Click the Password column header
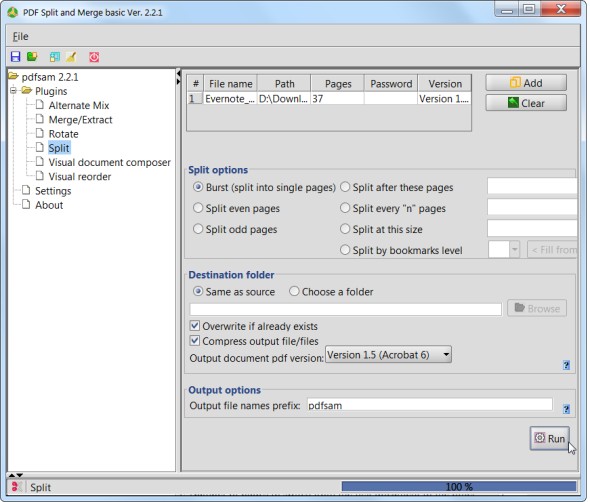Image resolution: width=590 pixels, height=502 pixels. click(x=391, y=84)
